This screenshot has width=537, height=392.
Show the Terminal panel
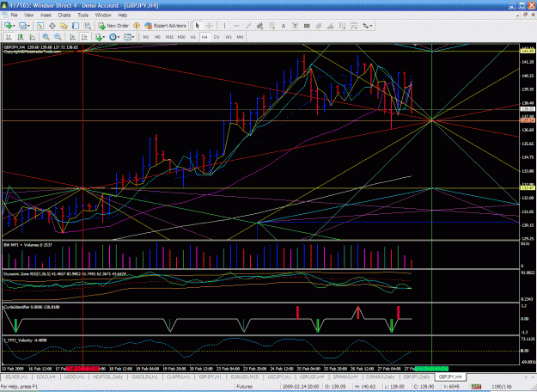click(x=76, y=26)
